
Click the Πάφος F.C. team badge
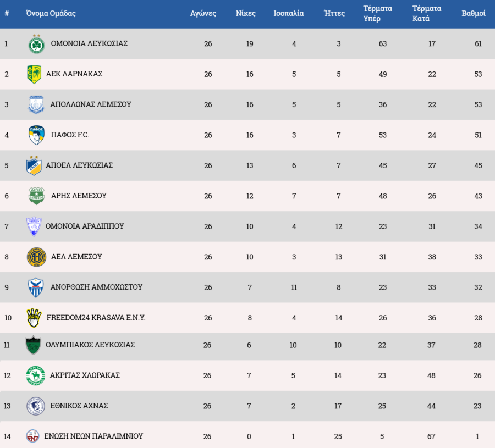(36, 135)
